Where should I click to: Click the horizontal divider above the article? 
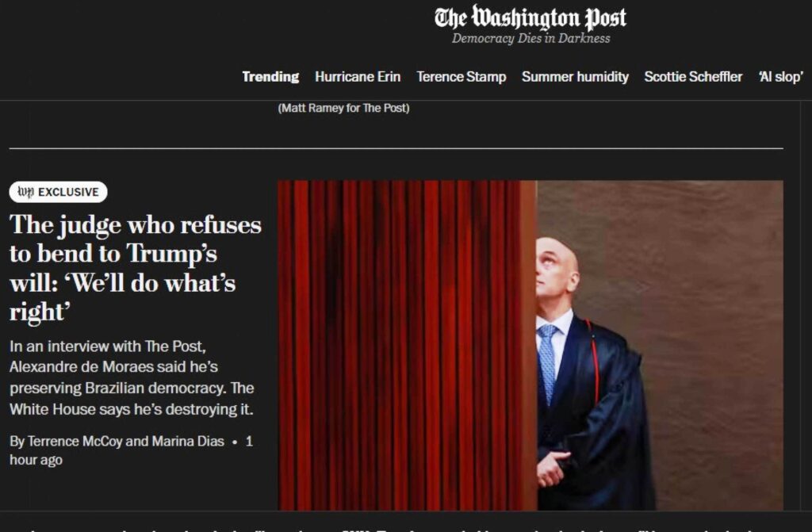click(396, 148)
